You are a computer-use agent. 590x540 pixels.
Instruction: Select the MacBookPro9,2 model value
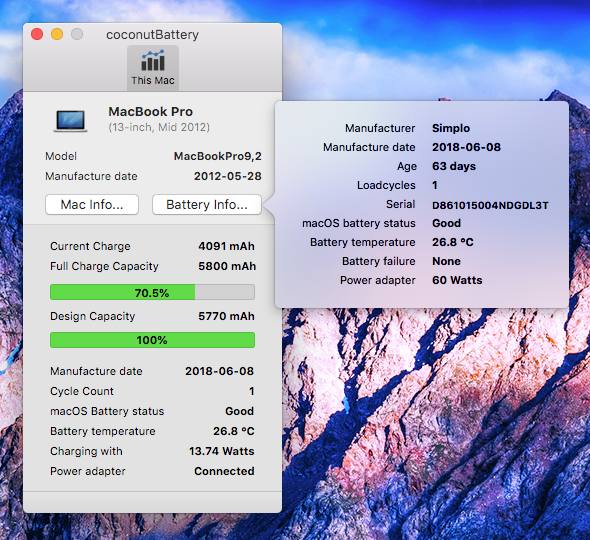click(217, 156)
